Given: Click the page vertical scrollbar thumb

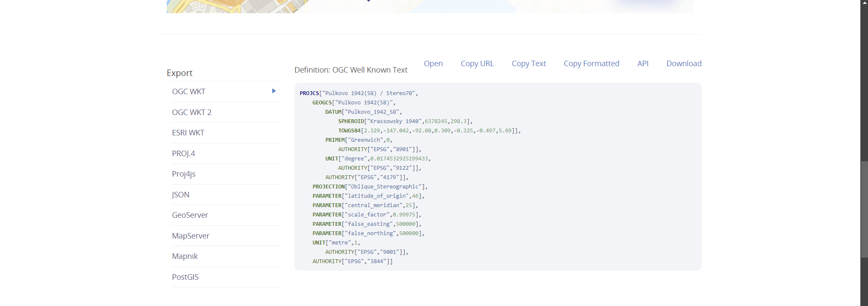Looking at the screenshot, I should (x=864, y=209).
